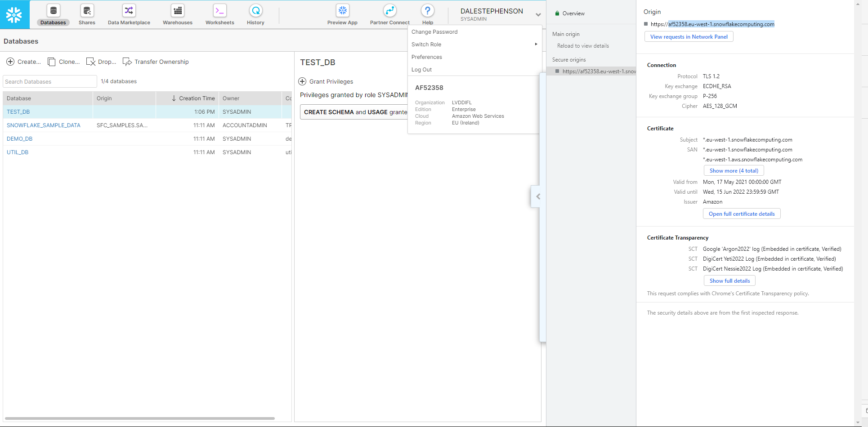The height and width of the screenshot is (427, 868).
Task: Click the AF52358 account name
Action: click(429, 88)
